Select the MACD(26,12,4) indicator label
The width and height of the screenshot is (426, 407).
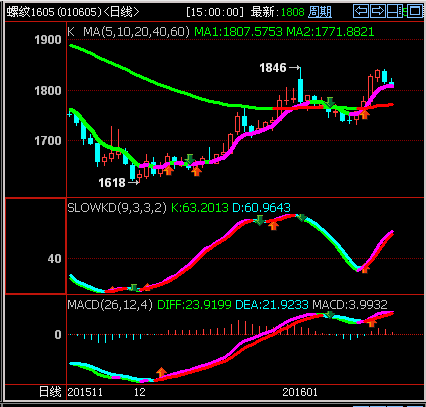110,304
